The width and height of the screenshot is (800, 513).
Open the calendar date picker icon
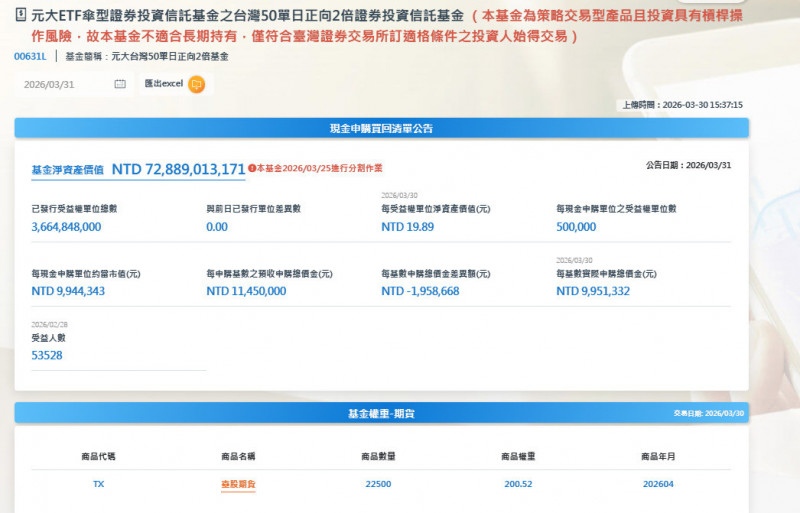pyautogui.click(x=120, y=84)
